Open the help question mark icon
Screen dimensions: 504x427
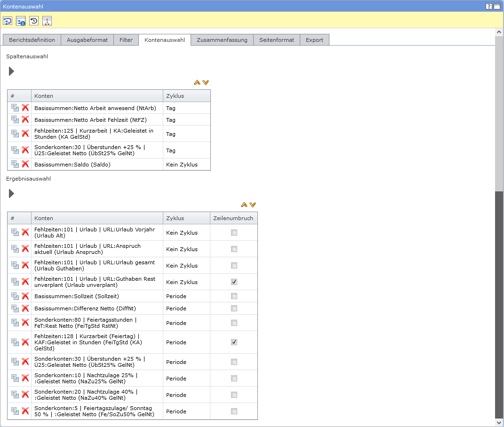[489, 6]
